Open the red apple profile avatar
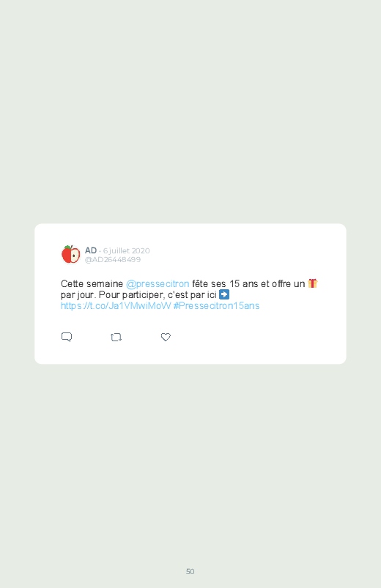 coord(70,254)
